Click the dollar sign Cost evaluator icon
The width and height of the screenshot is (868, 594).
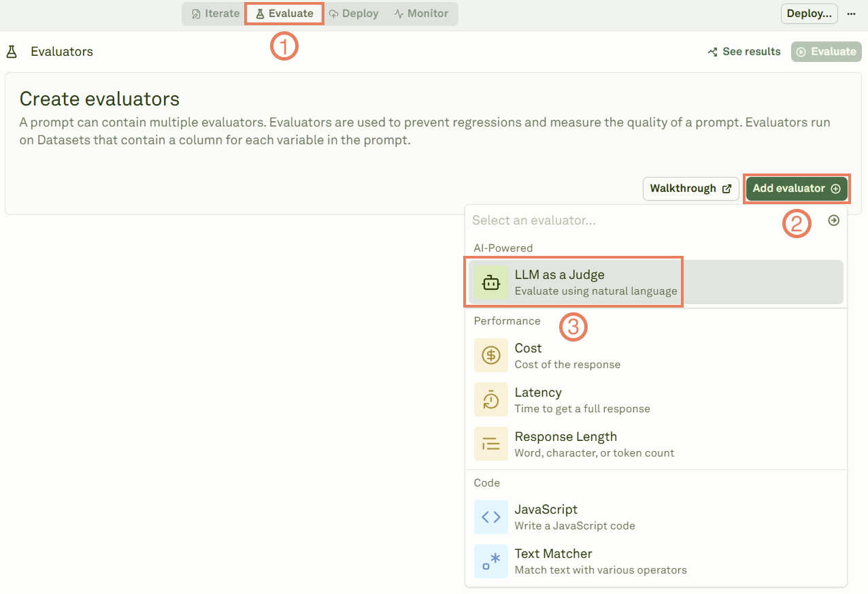coord(491,355)
